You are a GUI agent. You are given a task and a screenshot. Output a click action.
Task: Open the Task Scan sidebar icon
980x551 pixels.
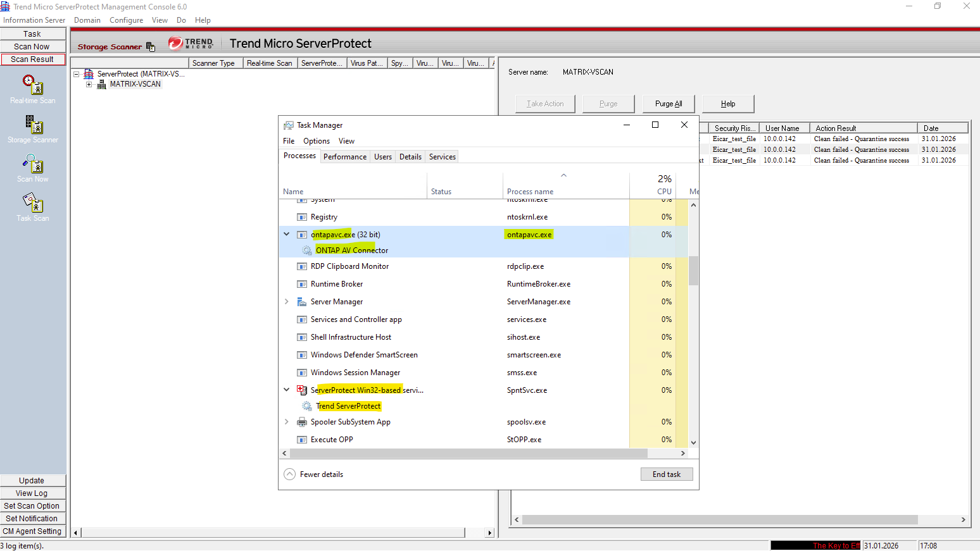[x=33, y=203]
